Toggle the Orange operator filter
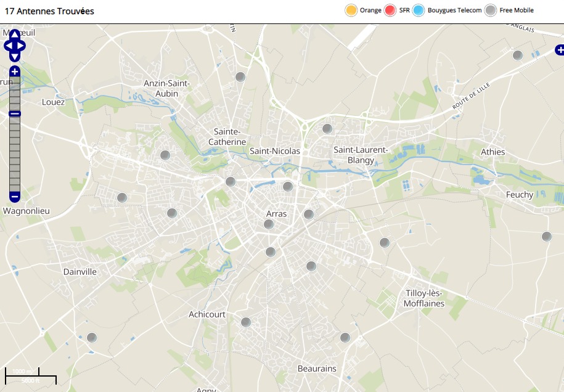 (x=351, y=10)
